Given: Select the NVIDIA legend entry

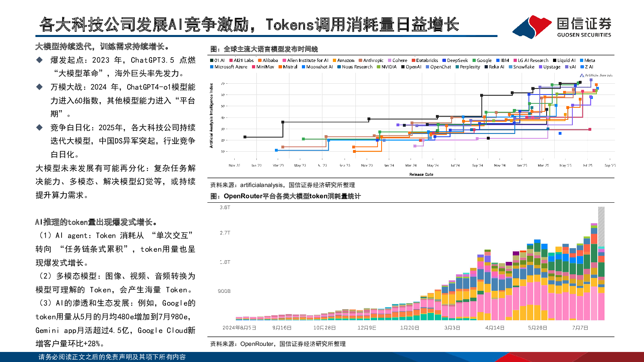Looking at the screenshot, I should (x=387, y=67).
